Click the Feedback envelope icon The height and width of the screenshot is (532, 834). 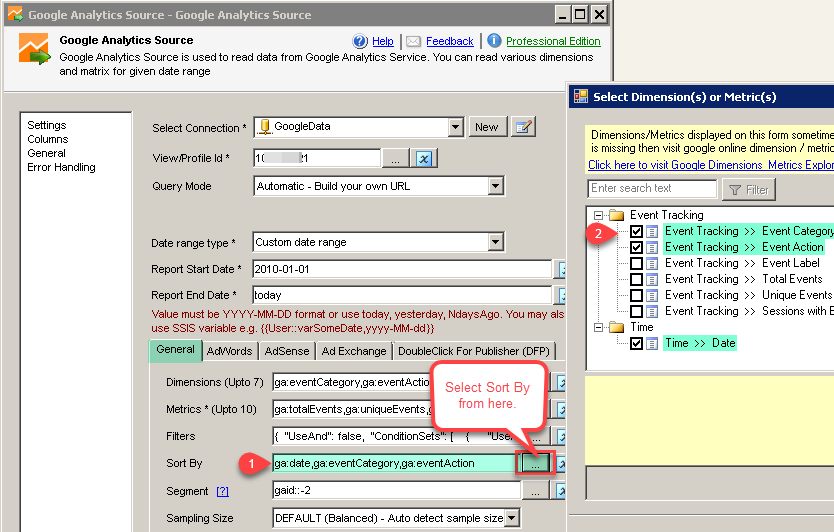pyautogui.click(x=414, y=41)
